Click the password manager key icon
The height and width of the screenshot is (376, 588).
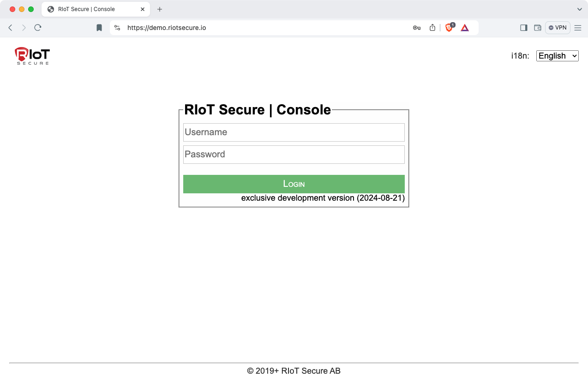416,28
